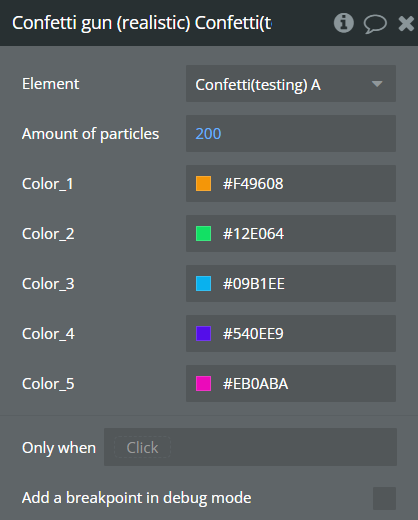
Task: Focus the Only when expression field
Action: 250,447
